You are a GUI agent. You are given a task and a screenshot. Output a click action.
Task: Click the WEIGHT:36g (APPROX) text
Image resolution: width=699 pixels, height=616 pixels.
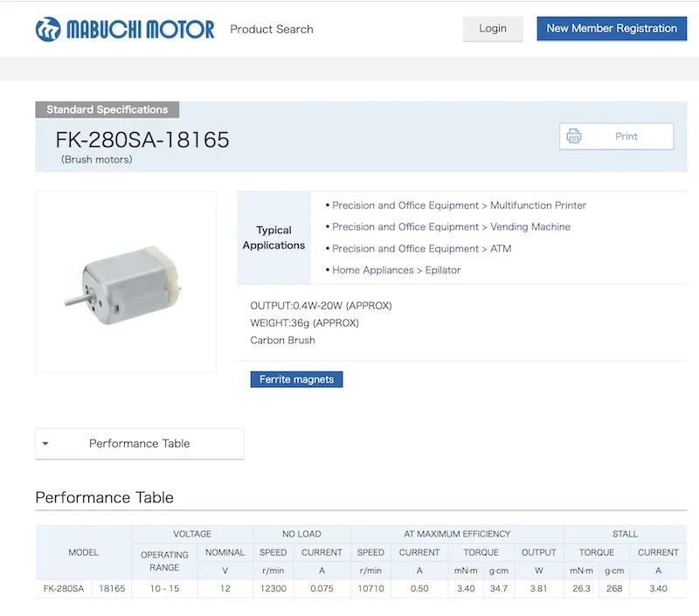(304, 323)
